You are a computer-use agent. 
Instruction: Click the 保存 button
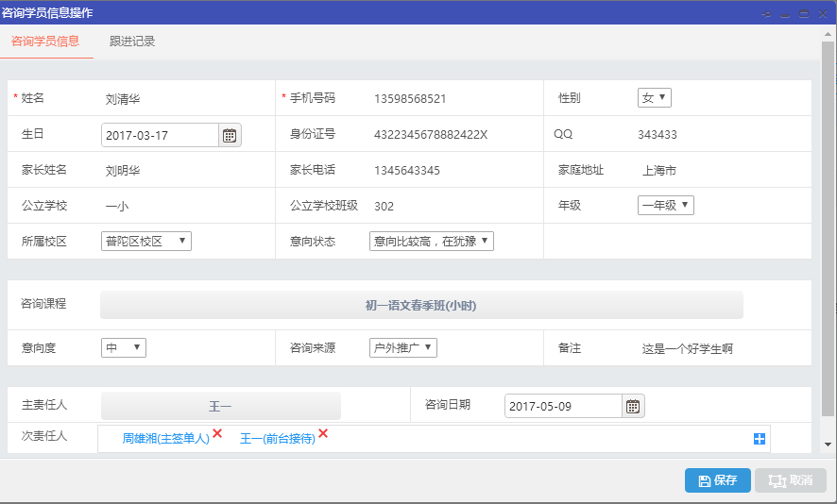point(717,480)
